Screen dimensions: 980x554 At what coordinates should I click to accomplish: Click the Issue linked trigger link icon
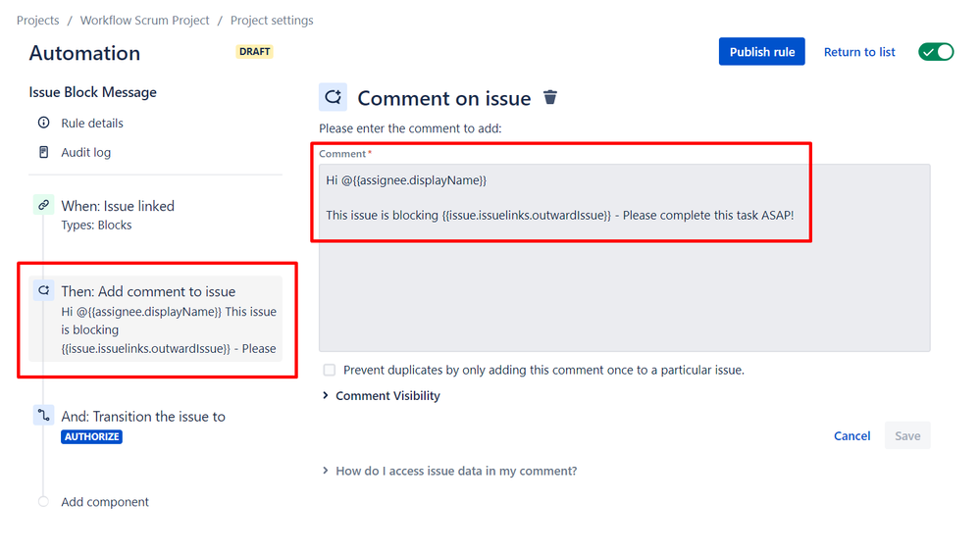[x=43, y=206]
